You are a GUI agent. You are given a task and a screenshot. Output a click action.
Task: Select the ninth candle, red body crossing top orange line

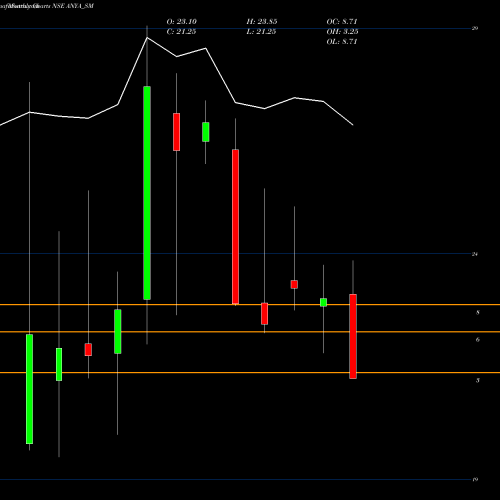pos(265,314)
